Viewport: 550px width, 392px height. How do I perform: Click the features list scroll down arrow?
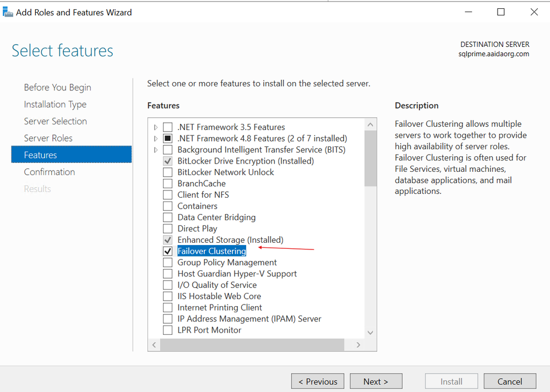tap(371, 333)
